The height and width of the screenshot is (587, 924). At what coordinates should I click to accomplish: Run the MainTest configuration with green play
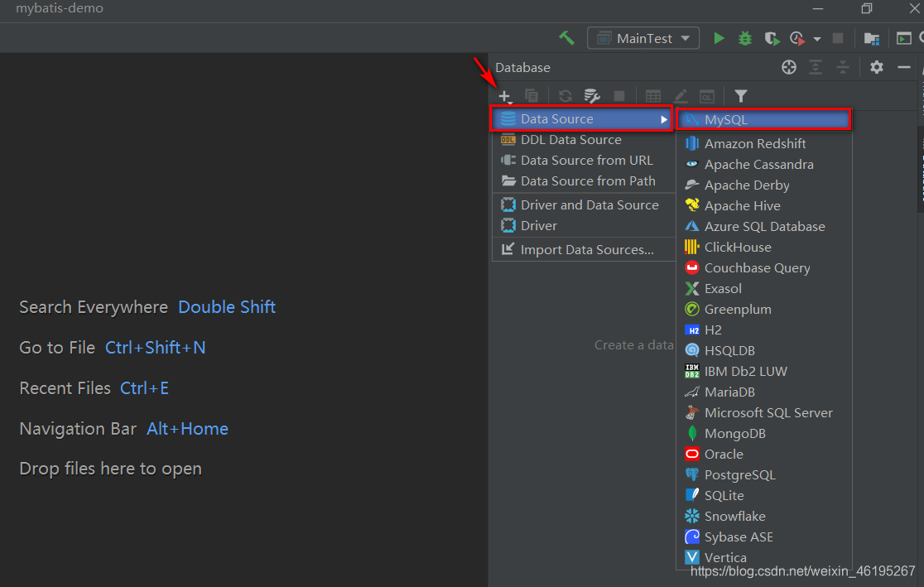[719, 37]
